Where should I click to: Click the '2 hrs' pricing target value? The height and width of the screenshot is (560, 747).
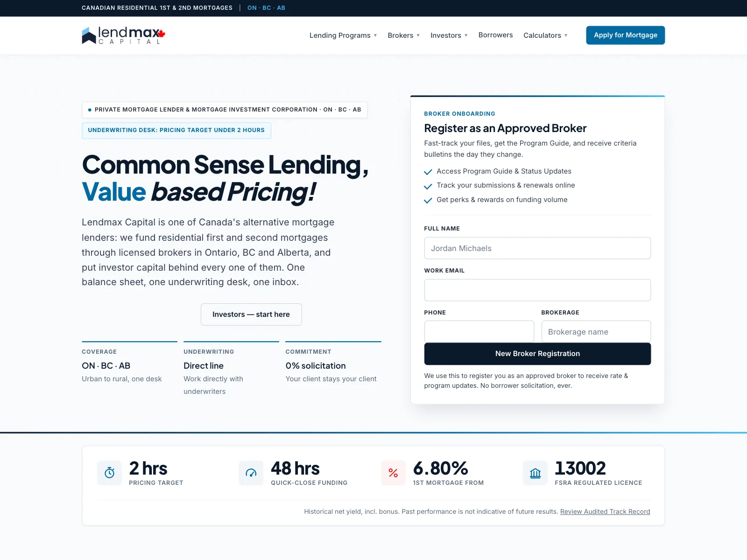click(x=148, y=468)
